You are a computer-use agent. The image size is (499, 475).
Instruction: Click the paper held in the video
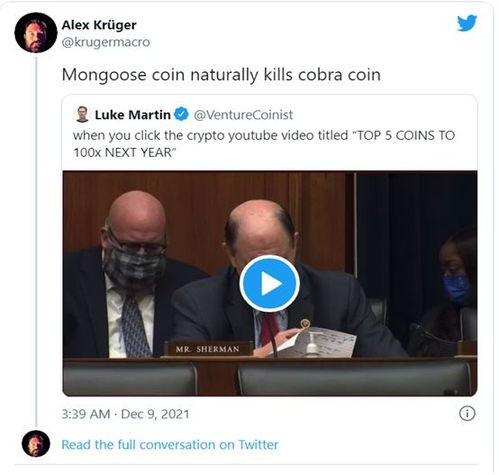318,342
